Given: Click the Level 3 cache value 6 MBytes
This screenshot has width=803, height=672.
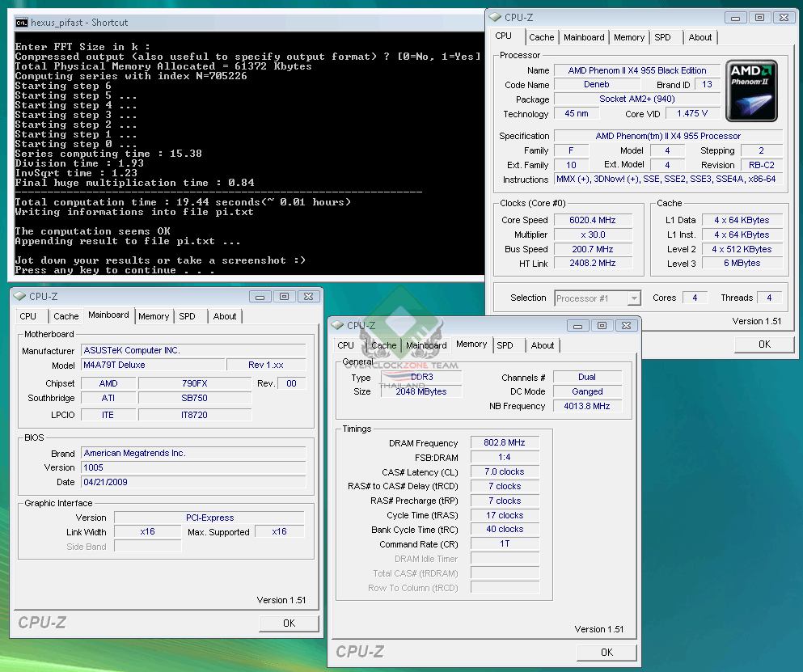Looking at the screenshot, I should coord(742,264).
